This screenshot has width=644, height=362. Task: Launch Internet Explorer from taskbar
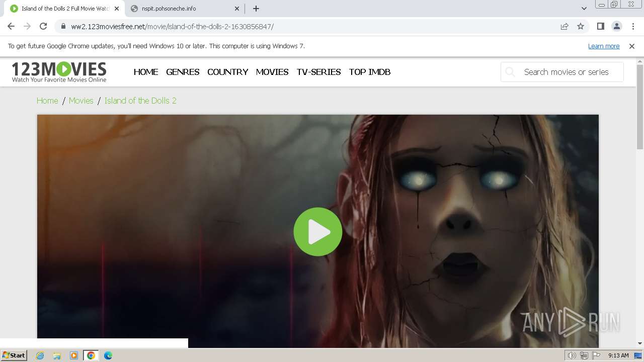click(x=40, y=355)
